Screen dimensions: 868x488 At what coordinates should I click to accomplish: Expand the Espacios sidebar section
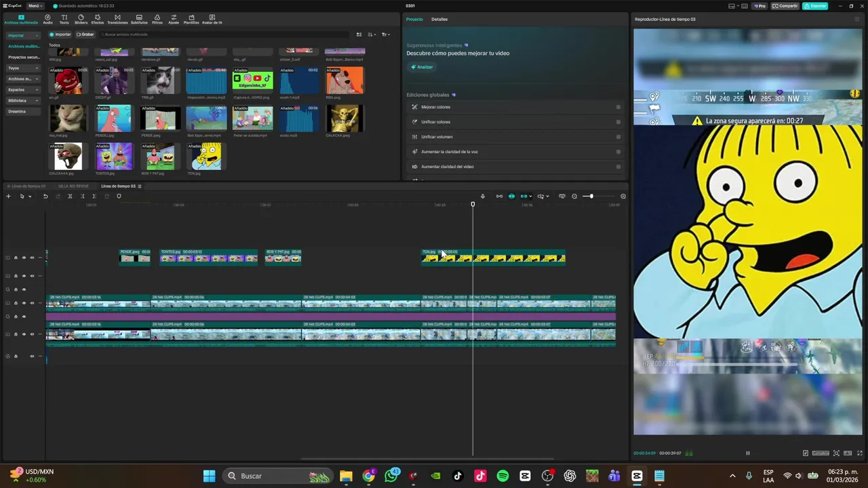pos(36,89)
